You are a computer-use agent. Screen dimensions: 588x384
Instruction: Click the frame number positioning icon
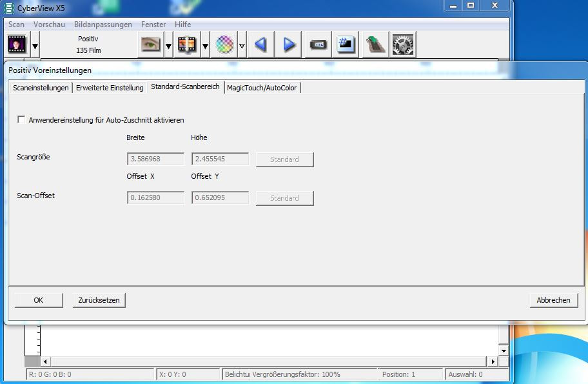click(346, 45)
